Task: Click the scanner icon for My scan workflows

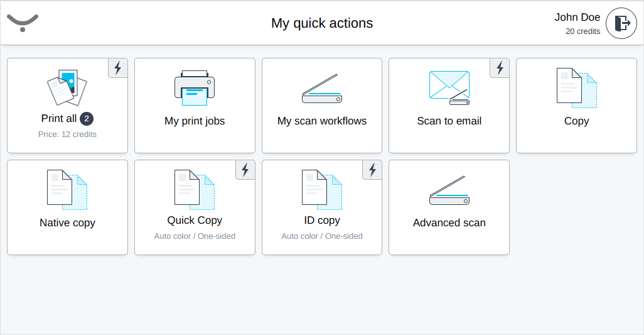Action: [x=322, y=89]
